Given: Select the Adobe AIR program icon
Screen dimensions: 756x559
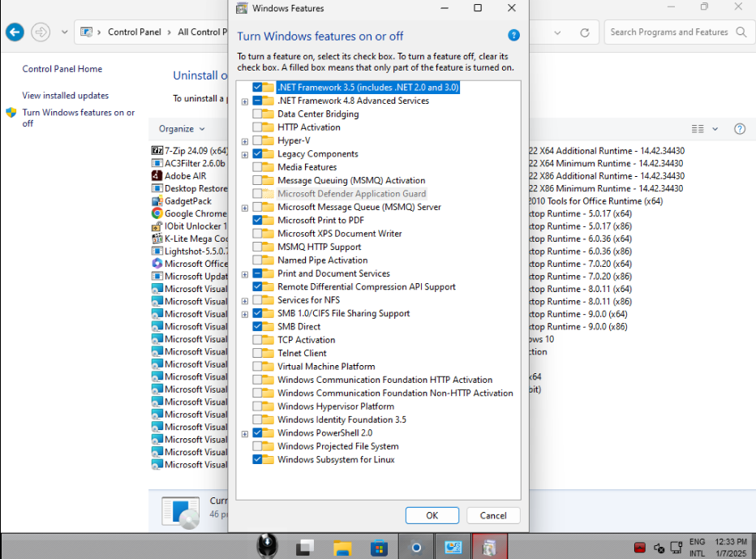Looking at the screenshot, I should click(157, 175).
